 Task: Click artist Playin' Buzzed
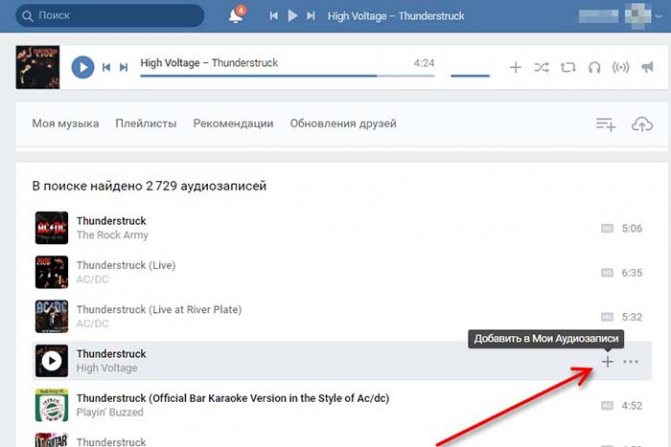(x=110, y=412)
